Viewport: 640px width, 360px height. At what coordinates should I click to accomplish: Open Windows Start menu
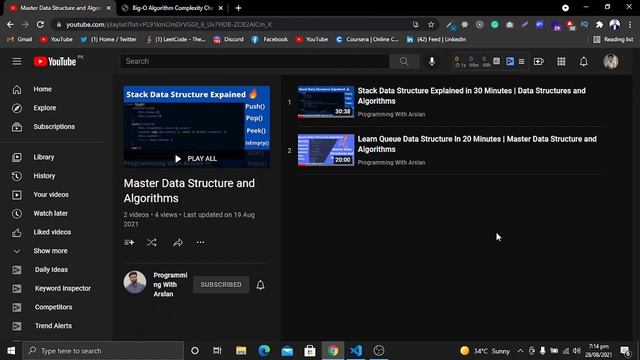(11, 351)
